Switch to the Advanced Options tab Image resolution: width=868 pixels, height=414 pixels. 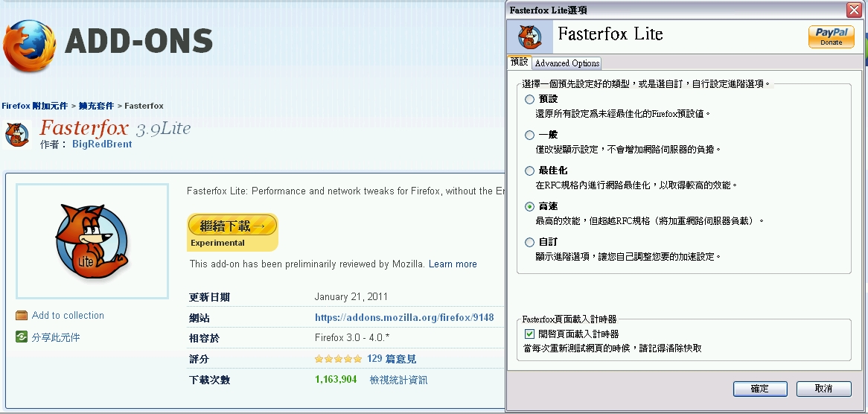(567, 63)
